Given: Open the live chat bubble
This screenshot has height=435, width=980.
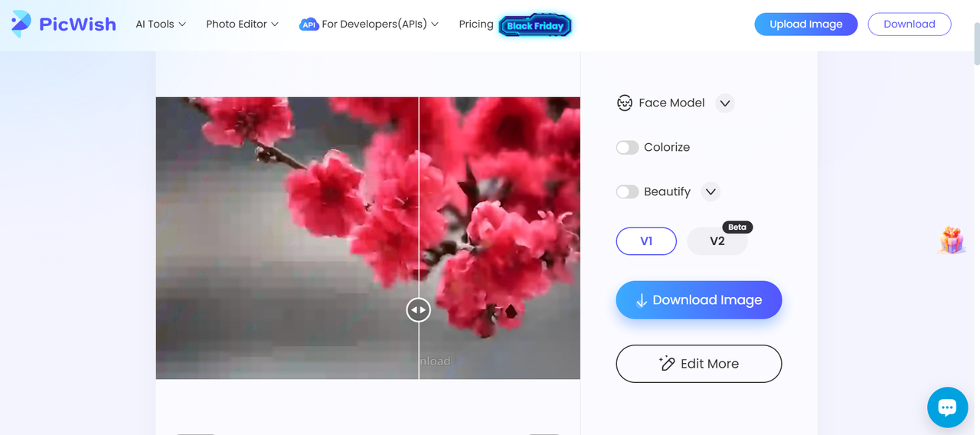Looking at the screenshot, I should pos(948,407).
